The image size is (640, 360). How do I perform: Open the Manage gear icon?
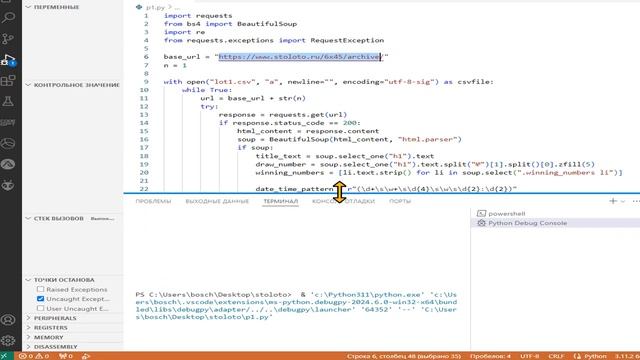coord(8,340)
